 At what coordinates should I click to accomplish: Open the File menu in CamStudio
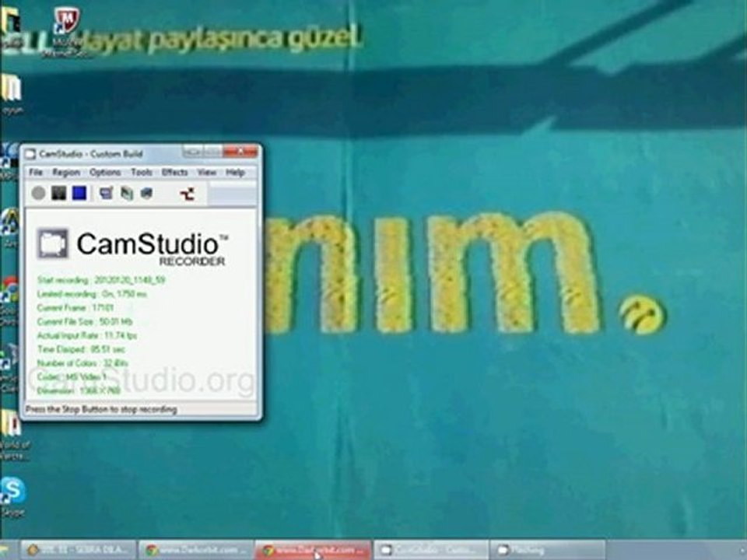click(x=36, y=172)
